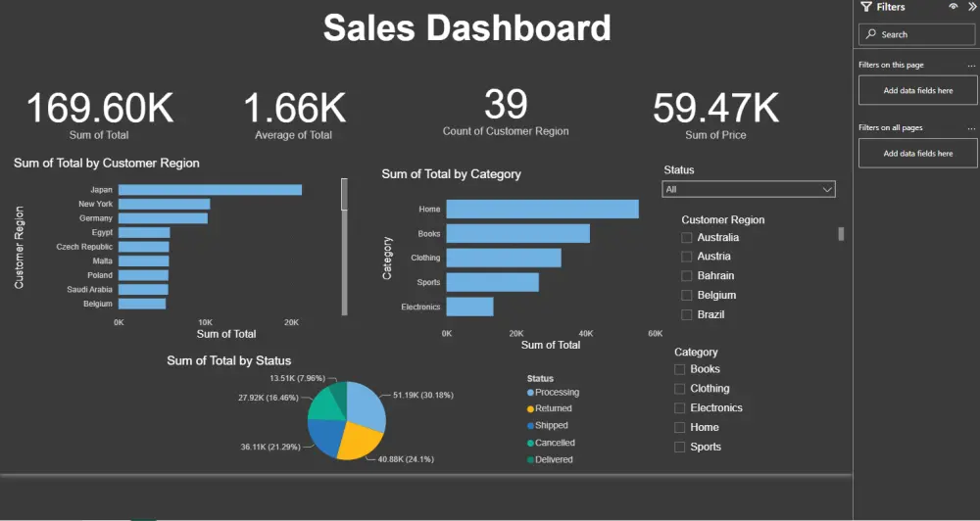Click the Sales Dashboard title
The image size is (980, 521).
466,28
